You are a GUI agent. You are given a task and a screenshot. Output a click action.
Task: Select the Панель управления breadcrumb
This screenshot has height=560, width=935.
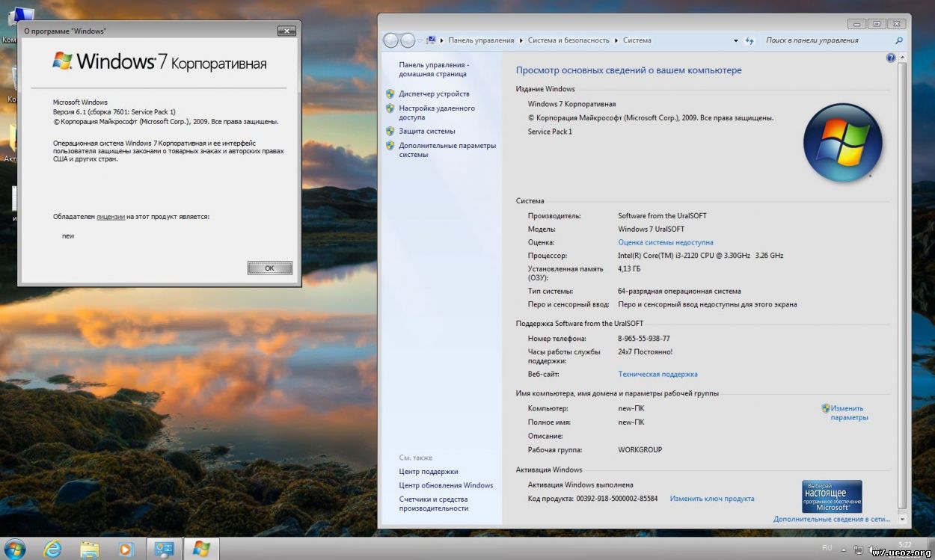coord(481,40)
